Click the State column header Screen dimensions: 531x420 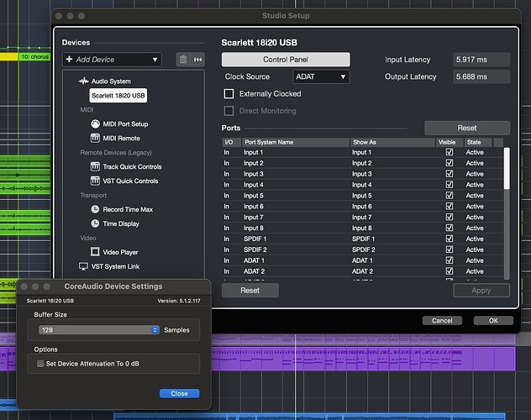coord(479,142)
